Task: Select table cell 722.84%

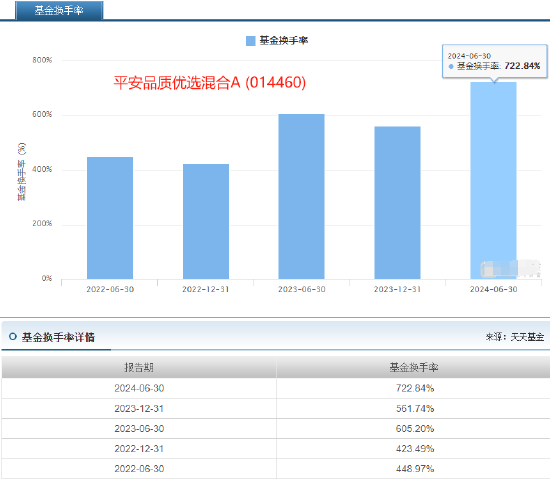Action: click(x=415, y=388)
